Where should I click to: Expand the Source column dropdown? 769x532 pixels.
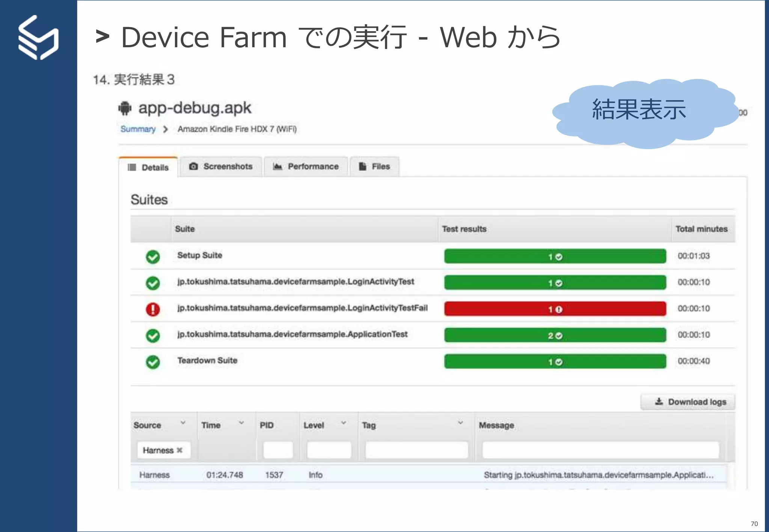tap(183, 423)
